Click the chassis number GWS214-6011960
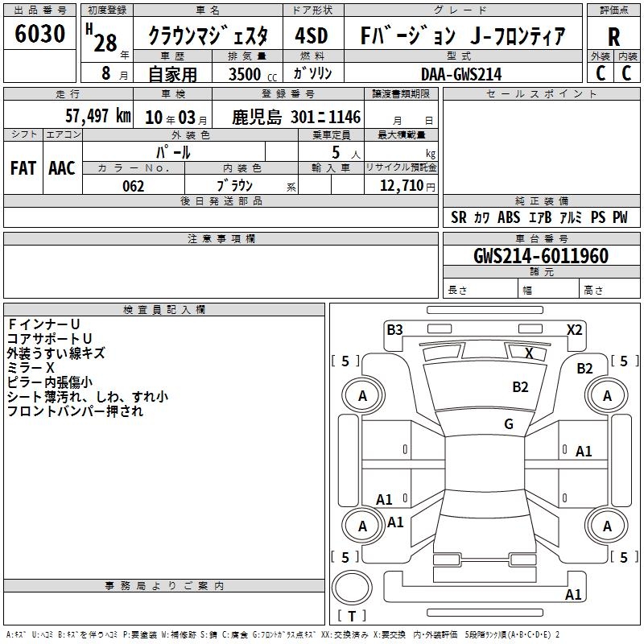644x644 pixels. coord(541,256)
